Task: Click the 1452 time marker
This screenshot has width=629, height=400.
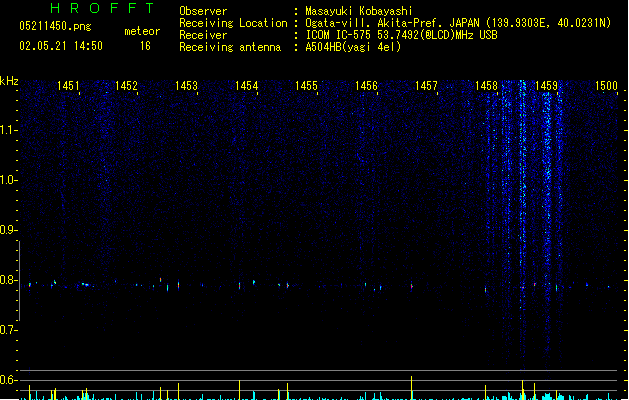Action: coord(126,86)
